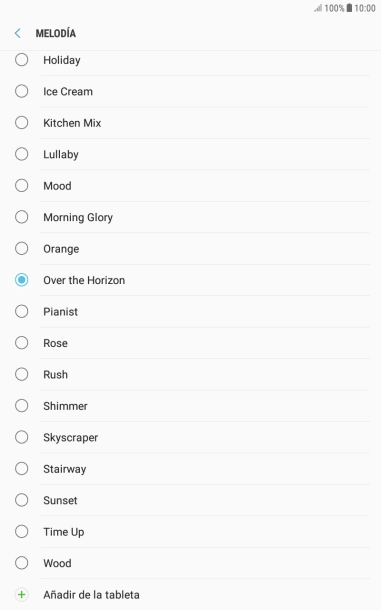Pick the Rose ringtone
This screenshot has width=381, height=610.
(x=190, y=343)
